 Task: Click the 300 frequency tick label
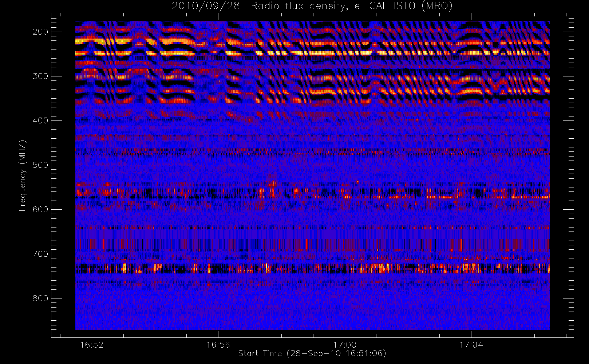(x=40, y=76)
